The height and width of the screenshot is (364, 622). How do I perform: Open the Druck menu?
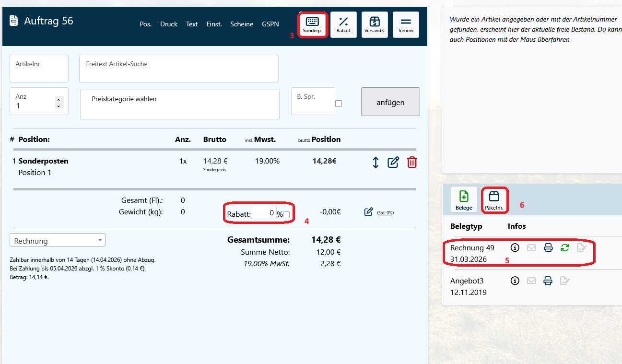point(169,24)
